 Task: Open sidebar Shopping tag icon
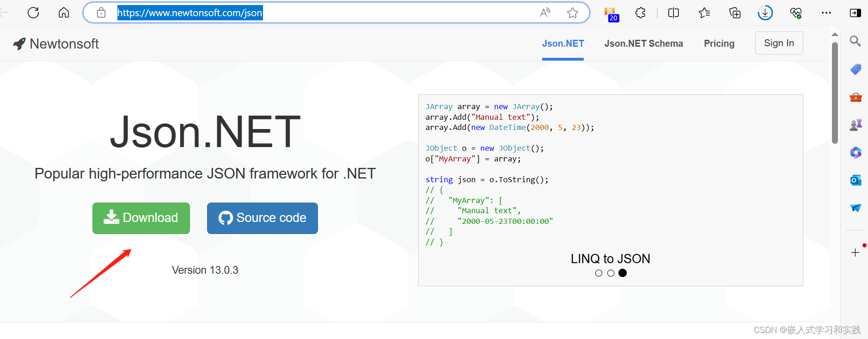[856, 69]
